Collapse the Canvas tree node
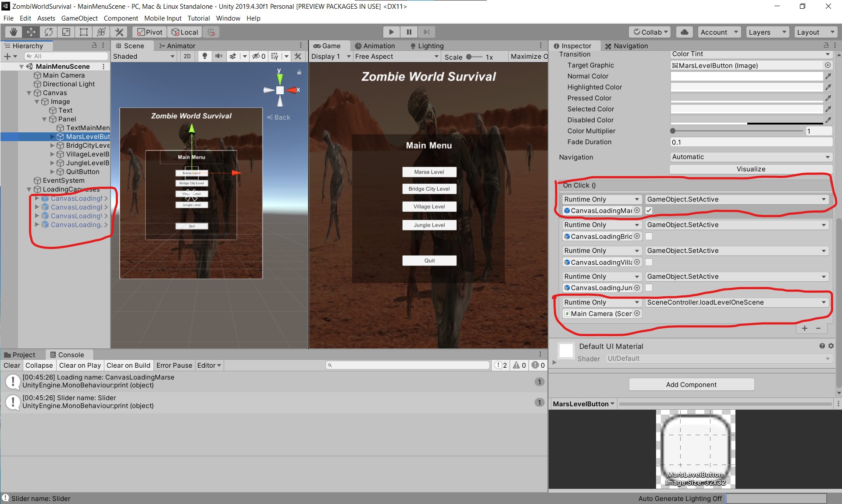 [29, 93]
